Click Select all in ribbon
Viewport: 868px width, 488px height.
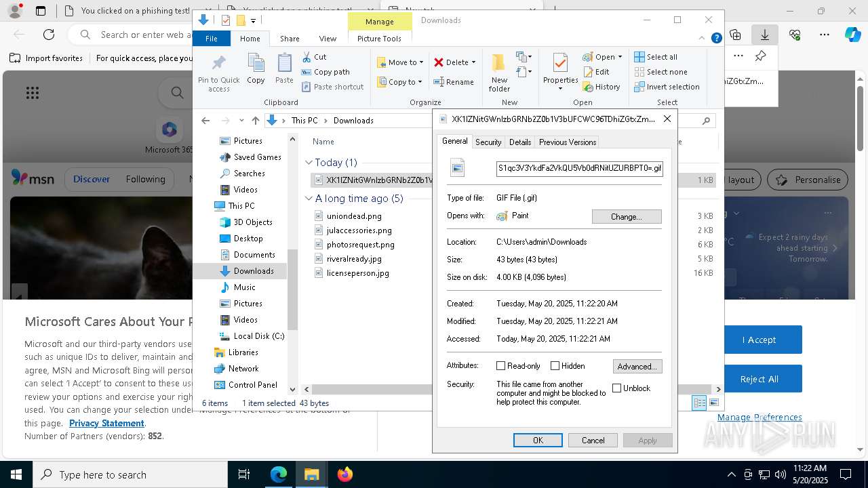656,57
